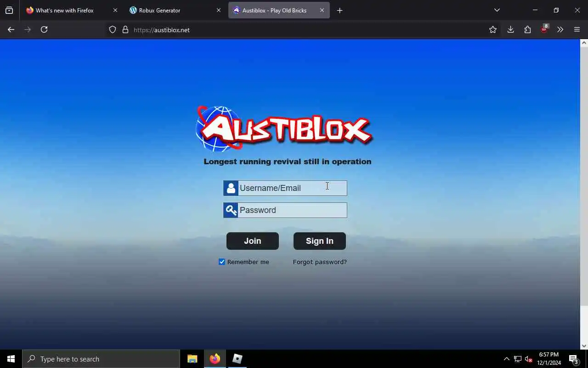Show hidden system tray icons
Screen dimensions: 588x368
click(x=506, y=359)
